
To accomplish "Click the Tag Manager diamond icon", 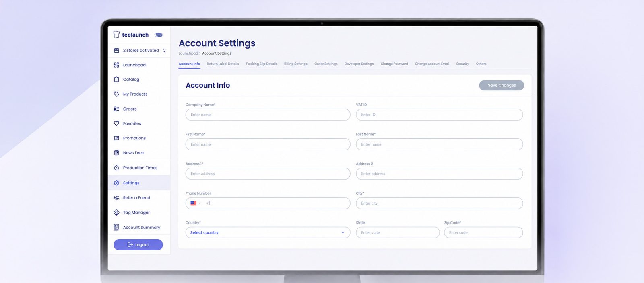I will pyautogui.click(x=116, y=213).
